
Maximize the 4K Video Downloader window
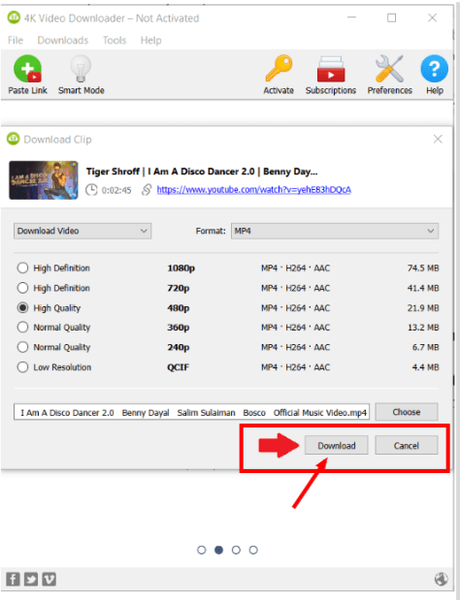391,18
